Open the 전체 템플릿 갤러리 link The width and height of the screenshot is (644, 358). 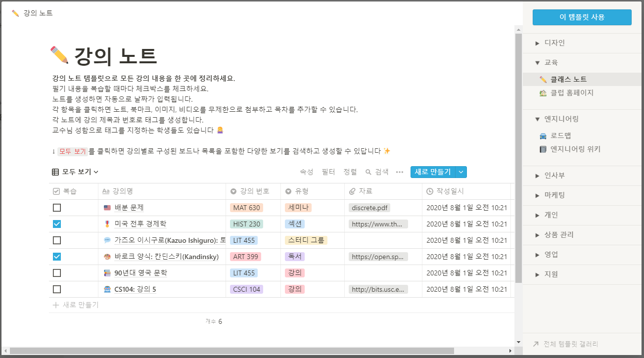tap(571, 344)
